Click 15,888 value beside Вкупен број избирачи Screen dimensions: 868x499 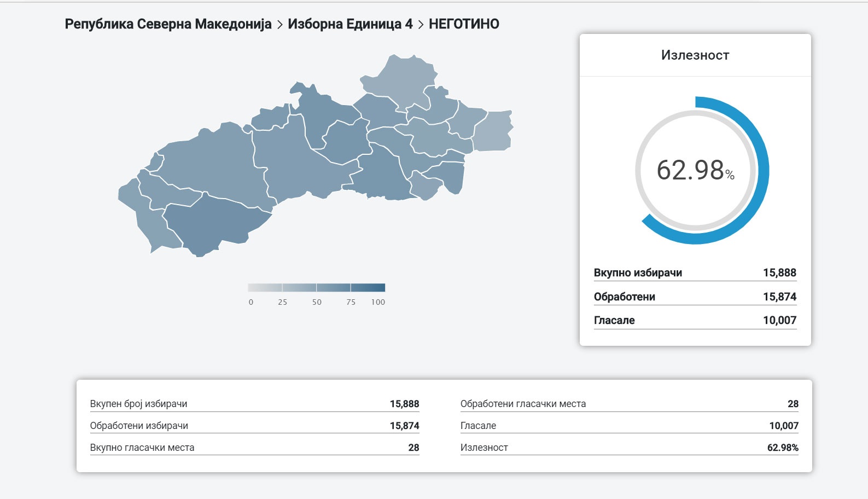coord(404,404)
